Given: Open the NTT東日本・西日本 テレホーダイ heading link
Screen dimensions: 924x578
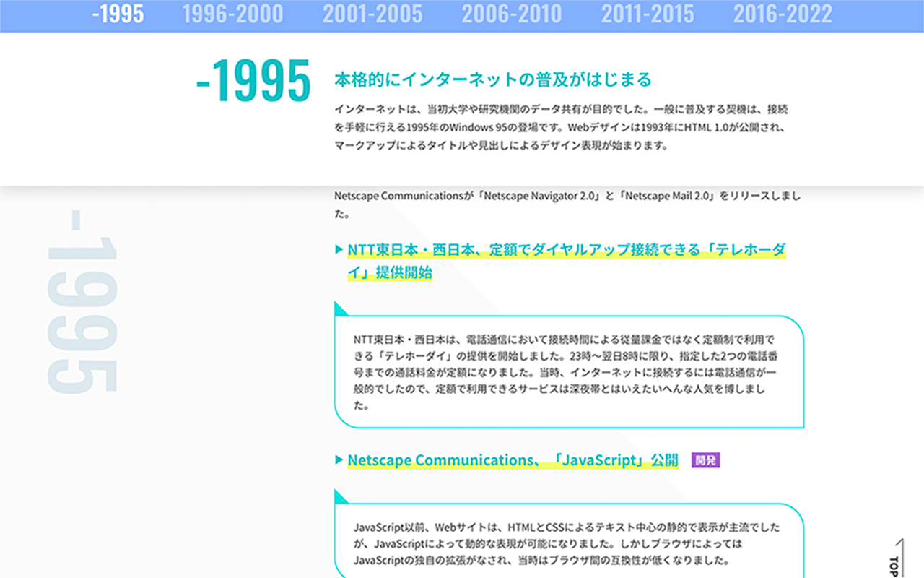Looking at the screenshot, I should [x=567, y=261].
